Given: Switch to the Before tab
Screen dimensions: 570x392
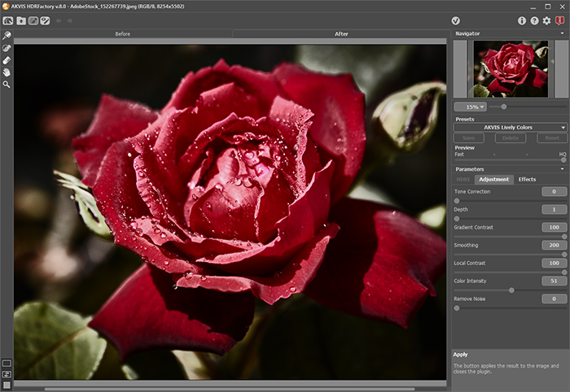Looking at the screenshot, I should pos(123,34).
